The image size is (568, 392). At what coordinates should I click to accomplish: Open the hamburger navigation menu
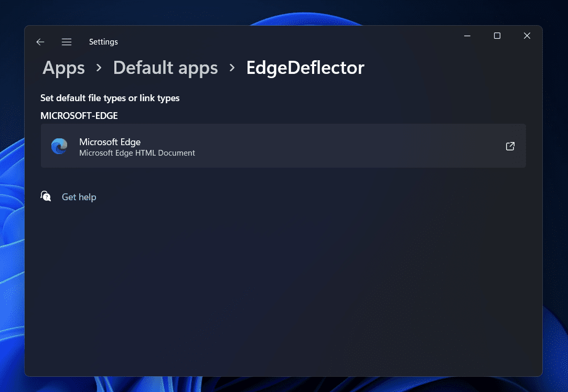click(x=66, y=42)
